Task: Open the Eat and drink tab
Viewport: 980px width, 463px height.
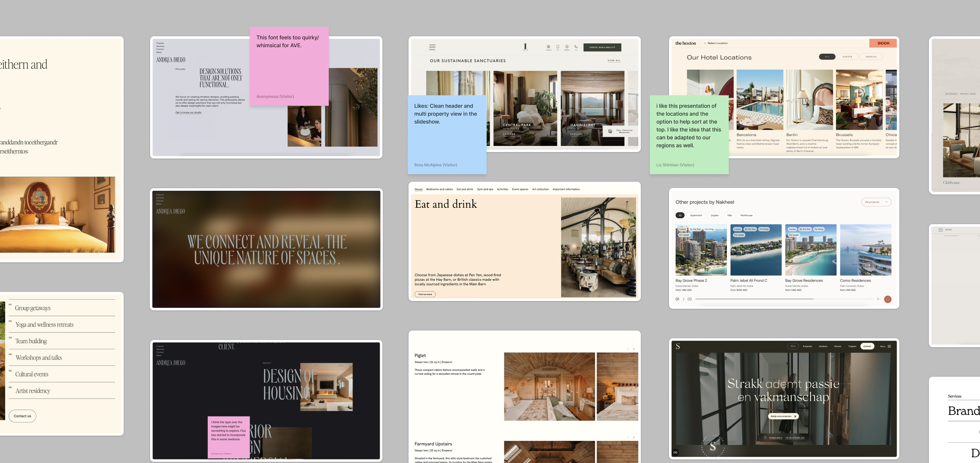Action: 465,189
